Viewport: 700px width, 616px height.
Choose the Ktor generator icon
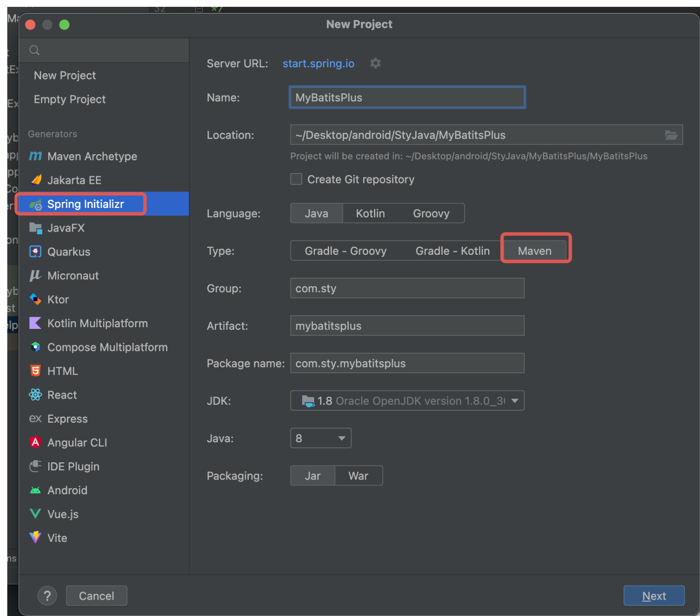(x=36, y=299)
